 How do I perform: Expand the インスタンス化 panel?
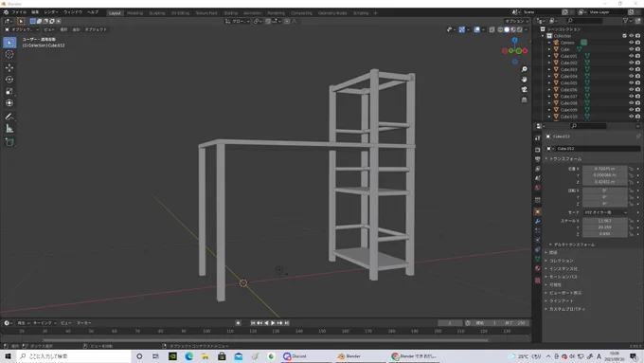pos(563,269)
